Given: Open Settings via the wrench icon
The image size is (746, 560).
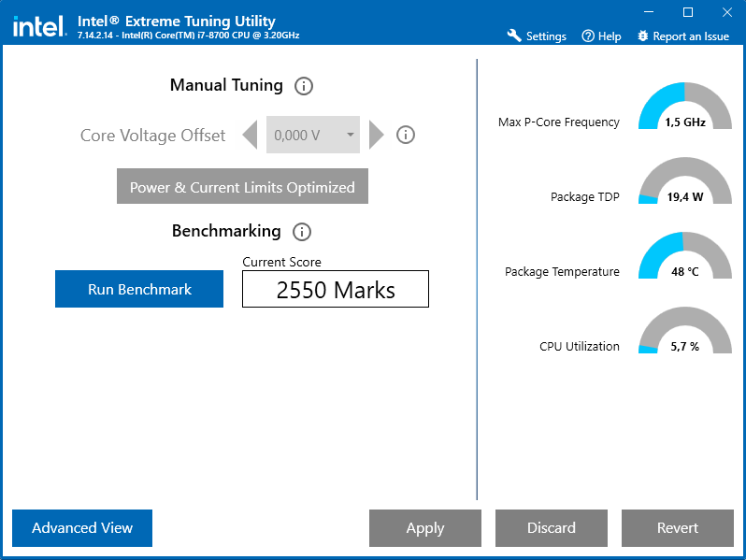Looking at the screenshot, I should (x=514, y=36).
